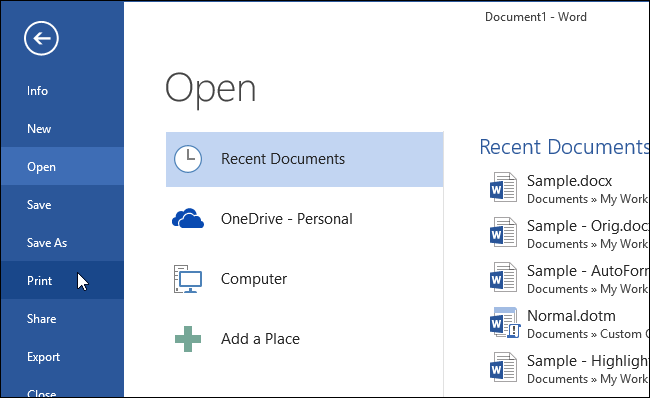Screen dimensions: 650x398
Task: Click the green plus Add a Place icon
Action: point(188,339)
